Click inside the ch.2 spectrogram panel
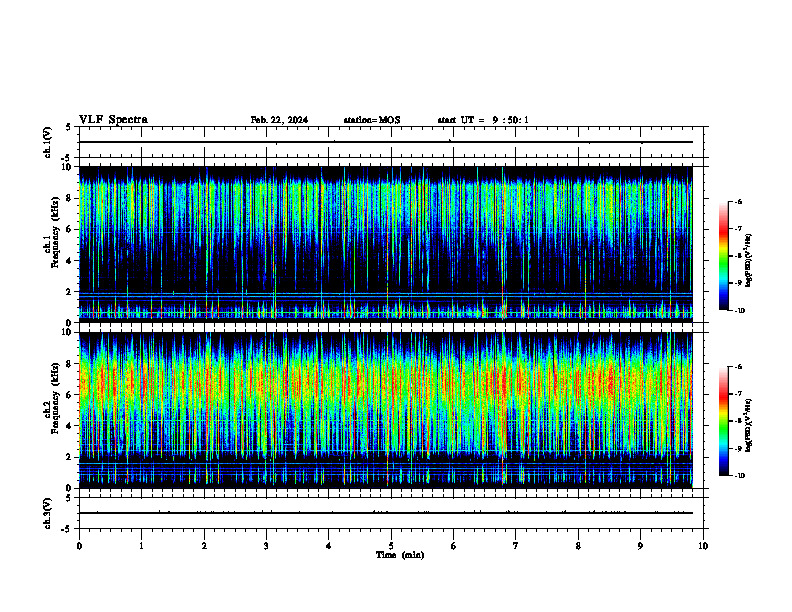 pyautogui.click(x=386, y=410)
